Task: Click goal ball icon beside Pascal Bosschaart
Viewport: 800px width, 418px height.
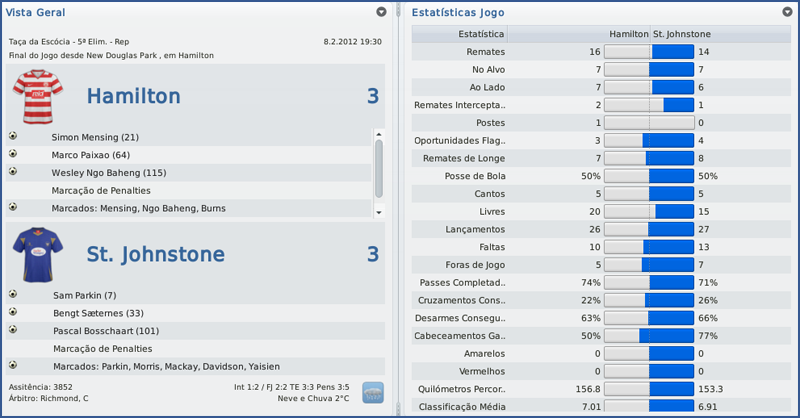Action: [x=13, y=330]
